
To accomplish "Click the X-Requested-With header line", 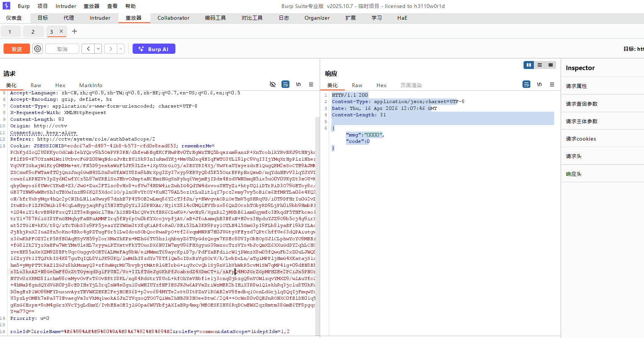I will click(58, 113).
